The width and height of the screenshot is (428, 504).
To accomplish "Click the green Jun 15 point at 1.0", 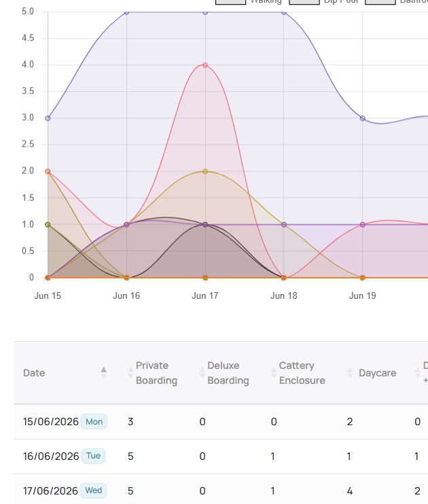I will tap(48, 225).
